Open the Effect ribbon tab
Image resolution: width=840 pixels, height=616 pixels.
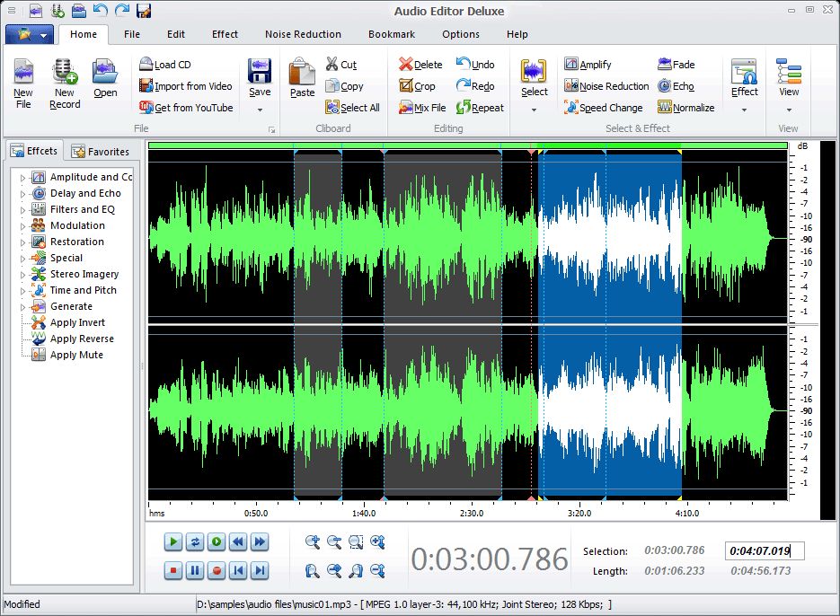coord(225,34)
